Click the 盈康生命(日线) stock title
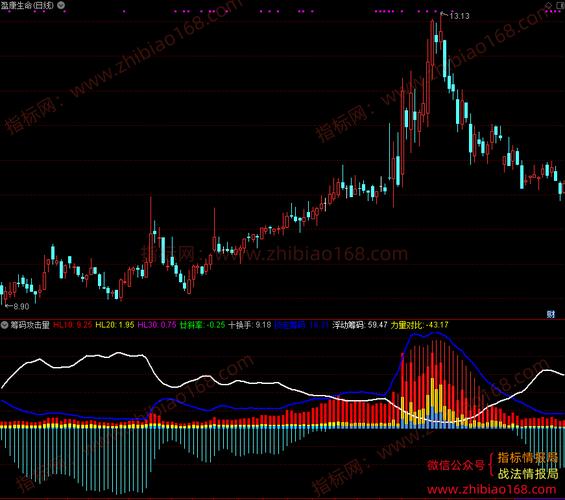The image size is (565, 500). 27,5
